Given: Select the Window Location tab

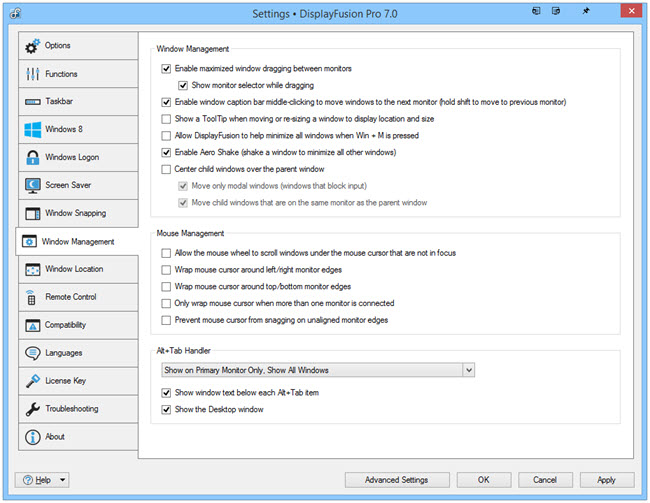Looking at the screenshot, I should coord(78,269).
